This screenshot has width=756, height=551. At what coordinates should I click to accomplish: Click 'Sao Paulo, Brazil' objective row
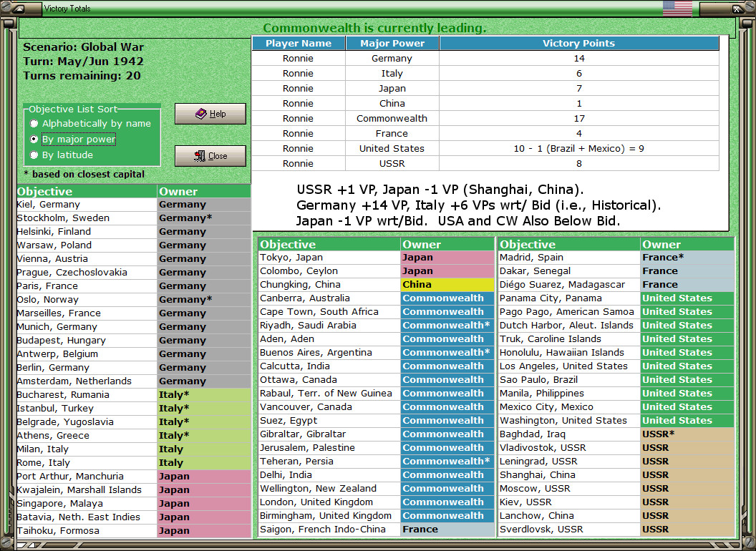pyautogui.click(x=616, y=380)
